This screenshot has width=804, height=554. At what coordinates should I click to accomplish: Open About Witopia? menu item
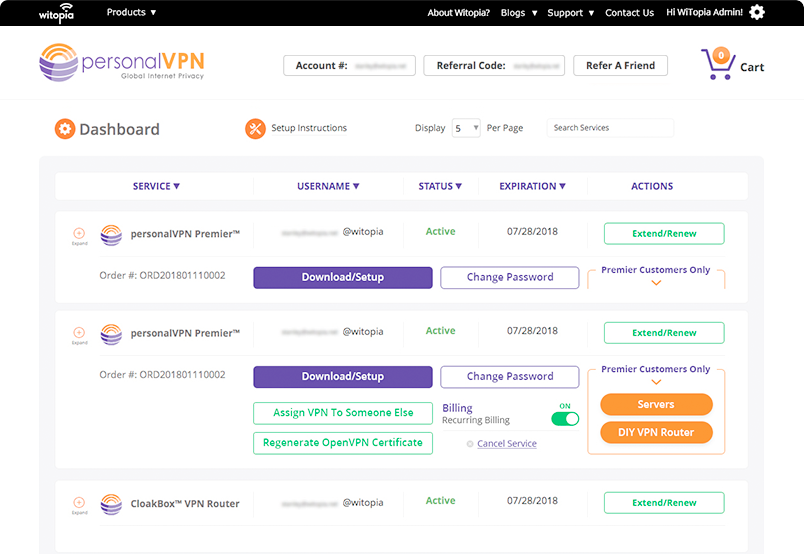click(x=458, y=13)
